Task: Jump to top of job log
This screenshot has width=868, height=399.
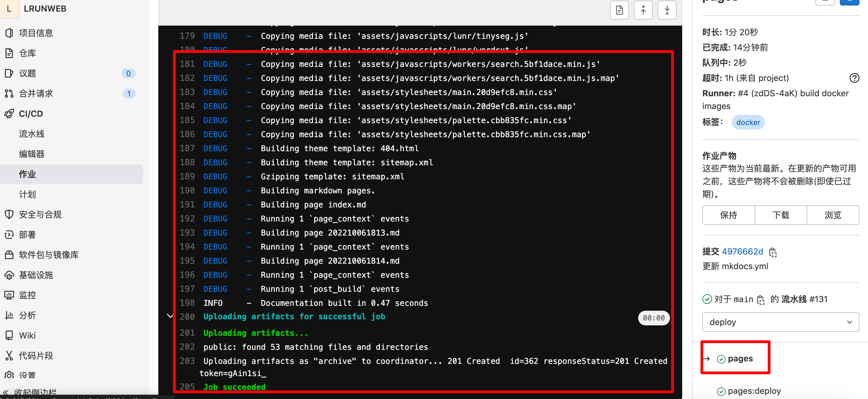Action: coord(643,10)
